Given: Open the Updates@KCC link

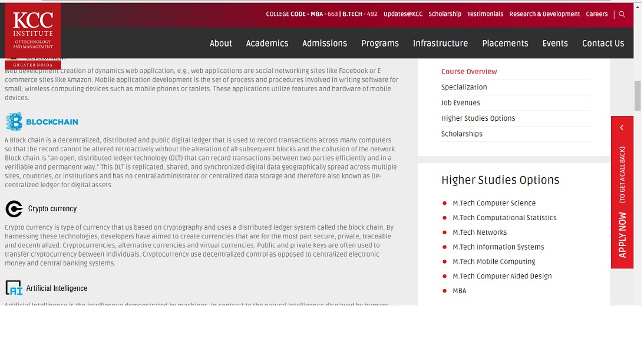Looking at the screenshot, I should click(403, 14).
